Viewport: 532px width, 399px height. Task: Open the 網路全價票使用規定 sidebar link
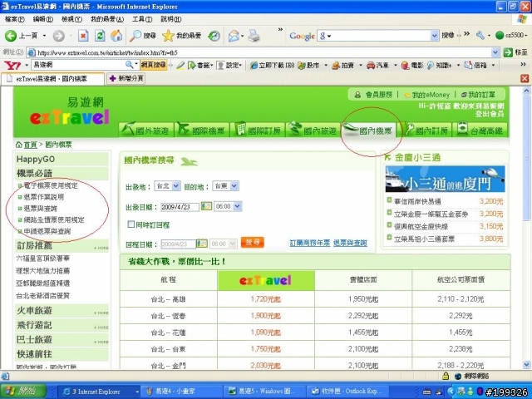(54, 219)
